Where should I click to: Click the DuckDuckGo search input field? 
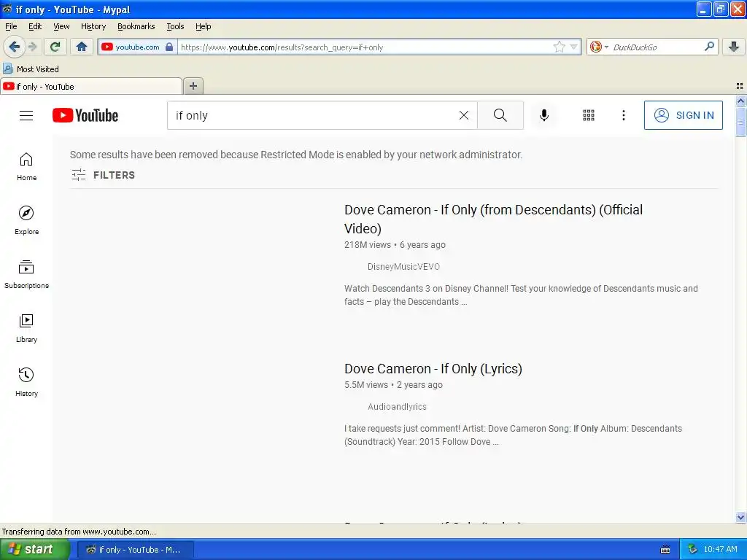click(x=657, y=47)
